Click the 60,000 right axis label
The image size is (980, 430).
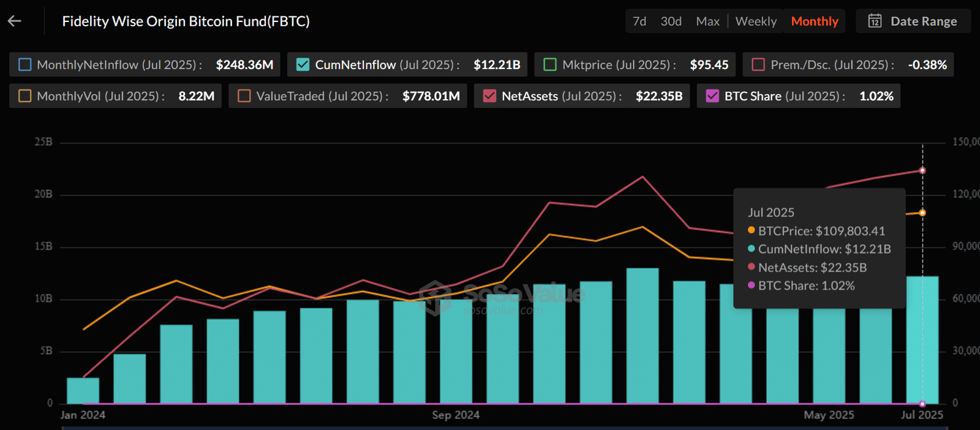point(966,298)
